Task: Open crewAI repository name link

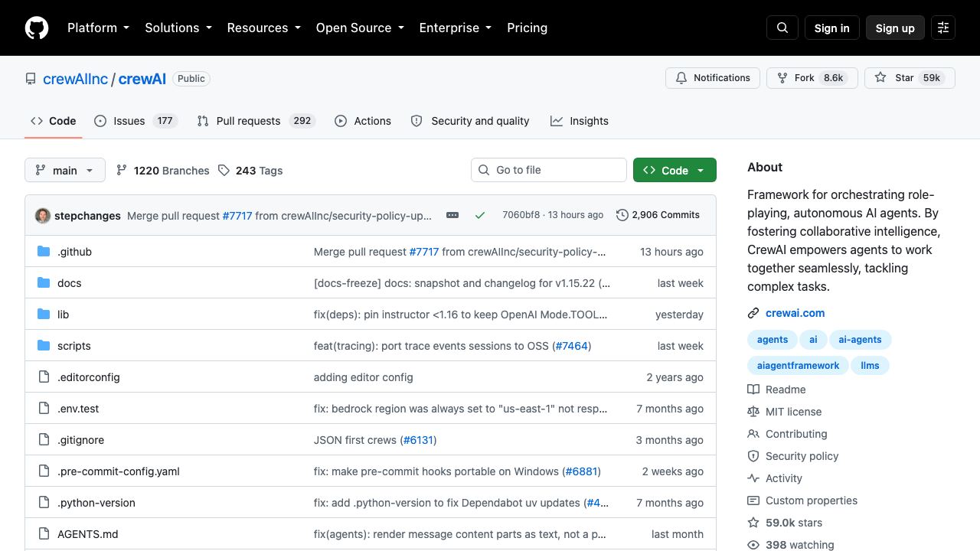Action: pos(142,79)
